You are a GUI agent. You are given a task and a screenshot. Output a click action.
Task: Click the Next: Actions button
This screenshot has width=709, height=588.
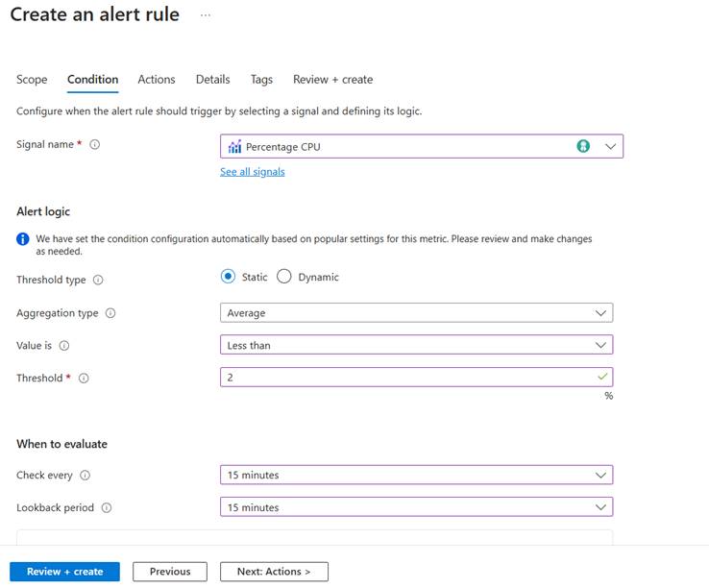(274, 572)
